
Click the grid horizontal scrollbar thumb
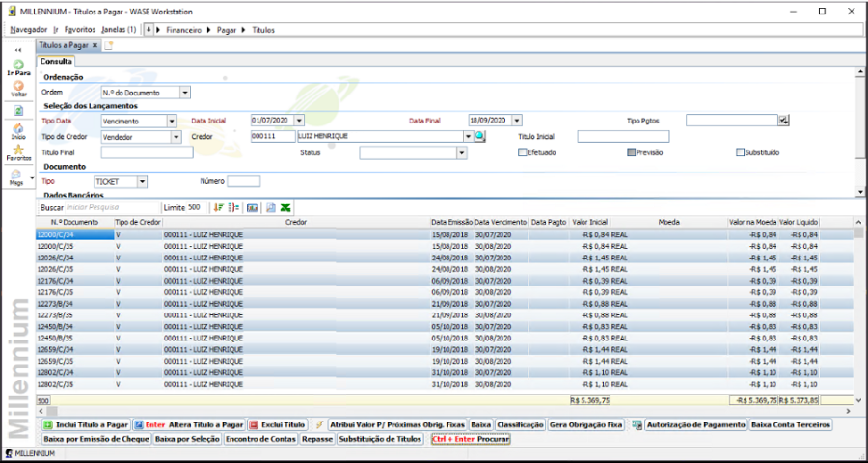click(x=51, y=411)
